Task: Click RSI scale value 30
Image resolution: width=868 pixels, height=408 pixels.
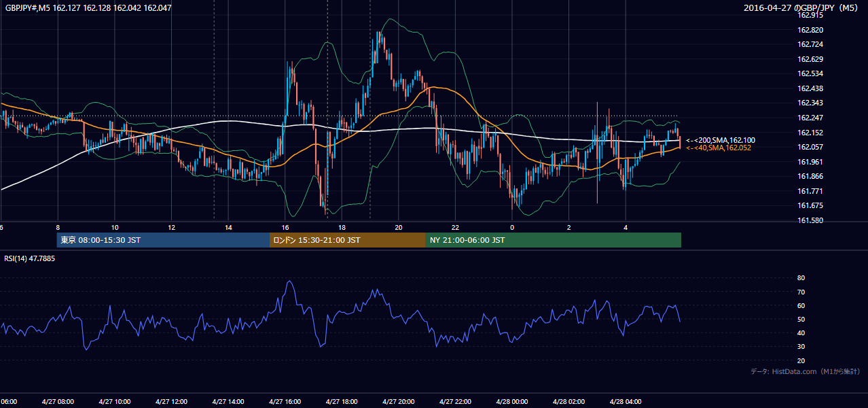Action: pos(801,347)
